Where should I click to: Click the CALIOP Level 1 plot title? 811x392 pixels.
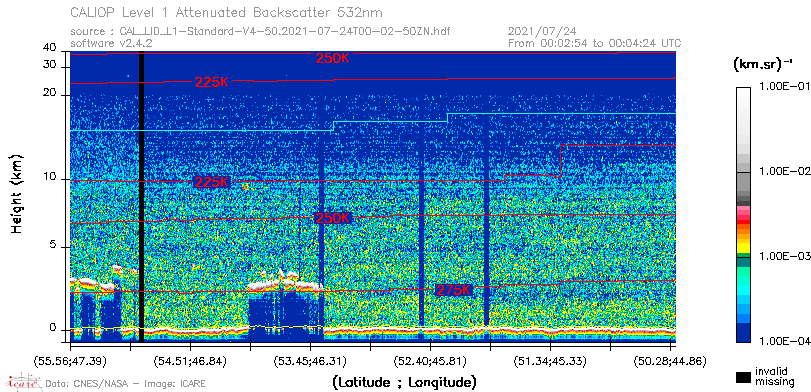tap(227, 12)
